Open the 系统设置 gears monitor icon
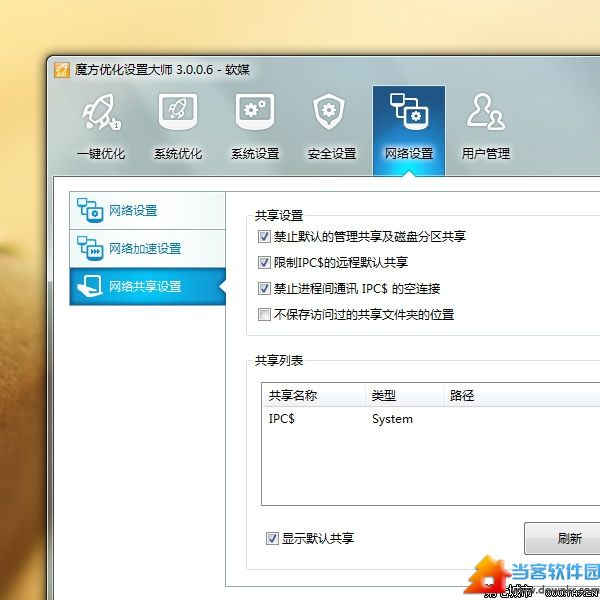600x600 pixels. pos(255,112)
